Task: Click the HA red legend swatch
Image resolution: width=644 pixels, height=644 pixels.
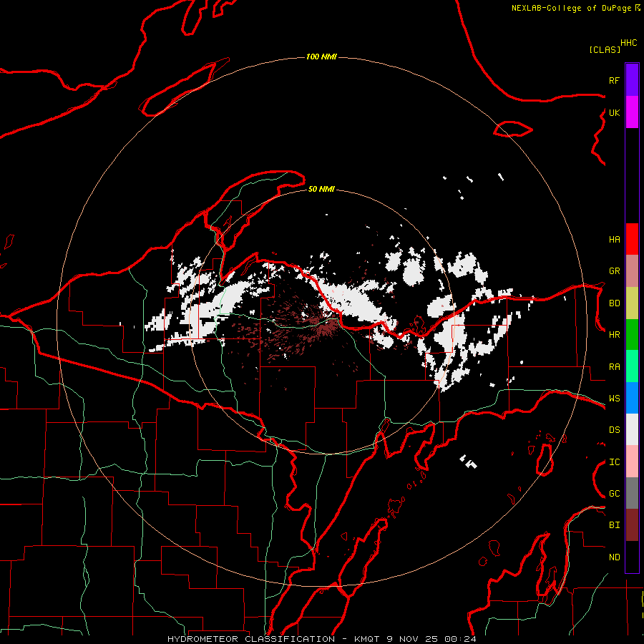Action: [x=632, y=239]
